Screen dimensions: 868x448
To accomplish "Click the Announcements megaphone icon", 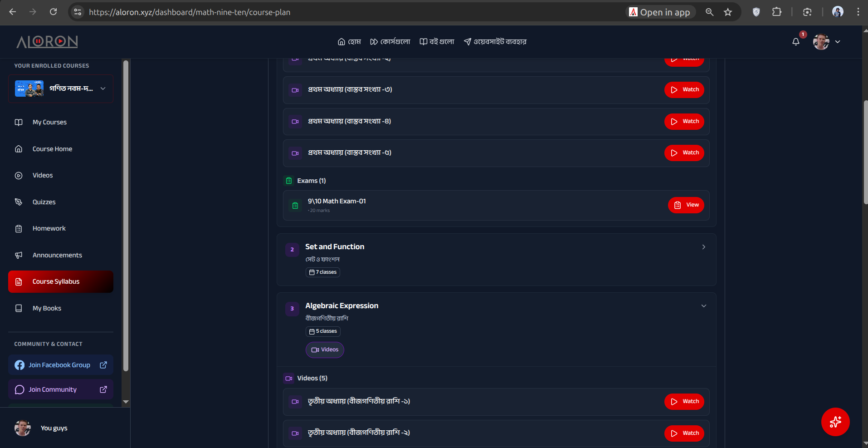I will (x=19, y=255).
